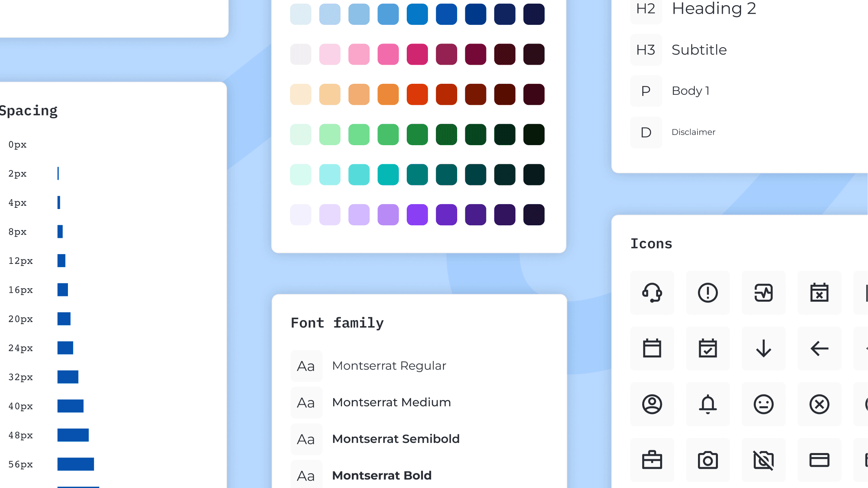Click the P tile next to Body 1
The width and height of the screenshot is (868, 488).
click(646, 91)
